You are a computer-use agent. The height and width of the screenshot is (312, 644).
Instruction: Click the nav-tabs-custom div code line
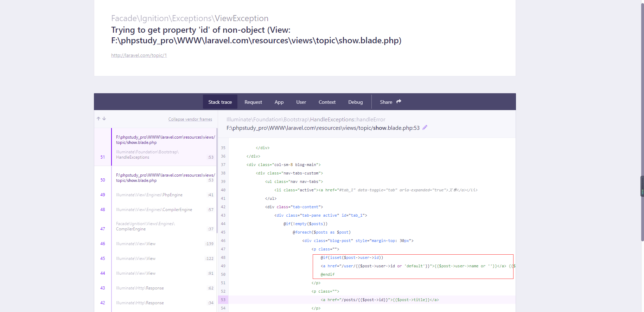click(x=289, y=173)
